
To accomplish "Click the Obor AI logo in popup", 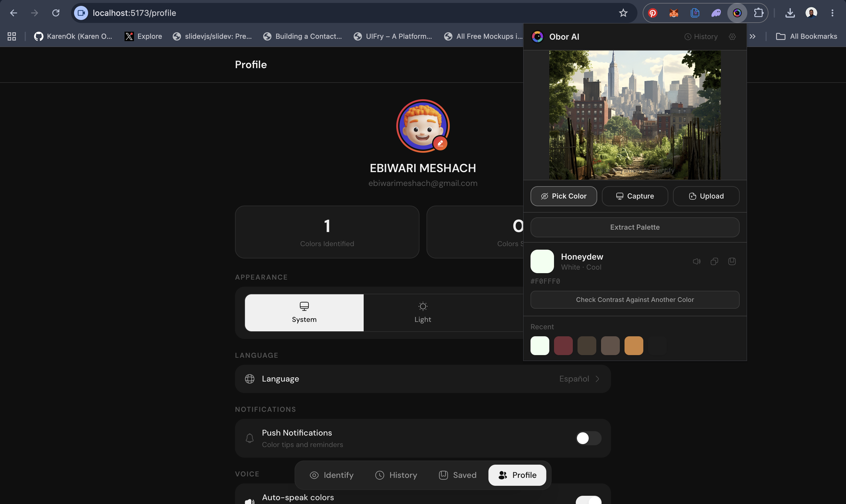I will [538, 37].
